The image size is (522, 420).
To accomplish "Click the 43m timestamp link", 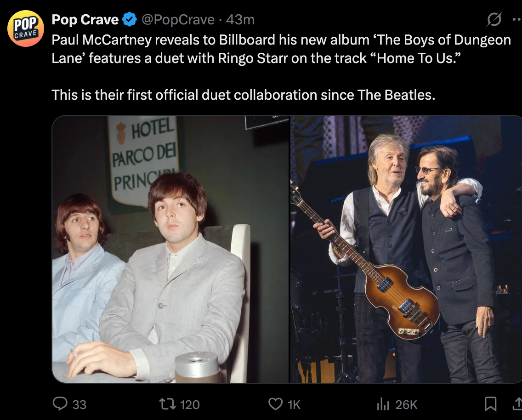I will [240, 20].
